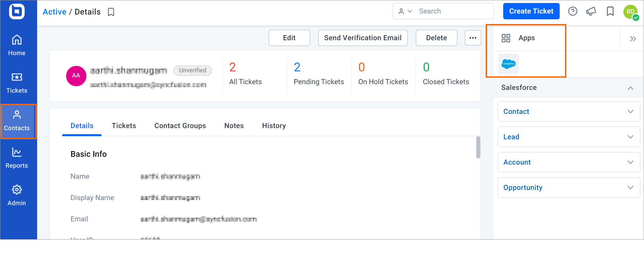The image size is (644, 269).
Task: Click the Active breadcrumb link
Action: coord(54,12)
